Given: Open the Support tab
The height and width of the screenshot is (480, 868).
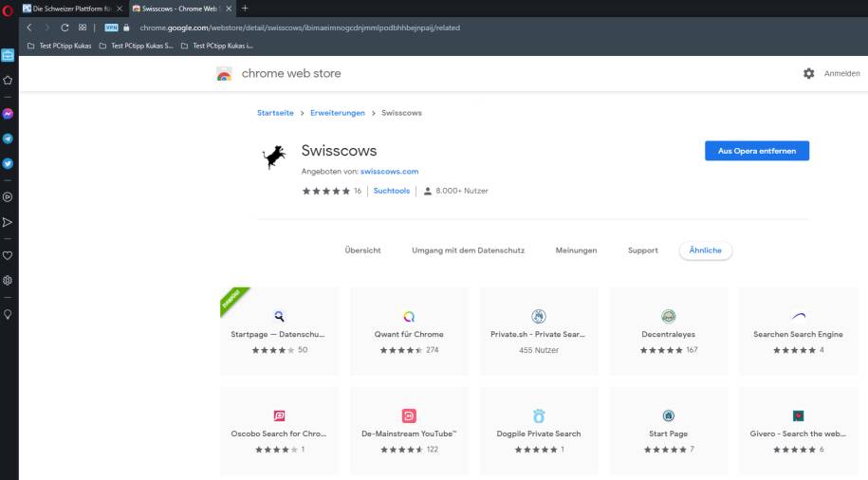Looking at the screenshot, I should tap(642, 250).
